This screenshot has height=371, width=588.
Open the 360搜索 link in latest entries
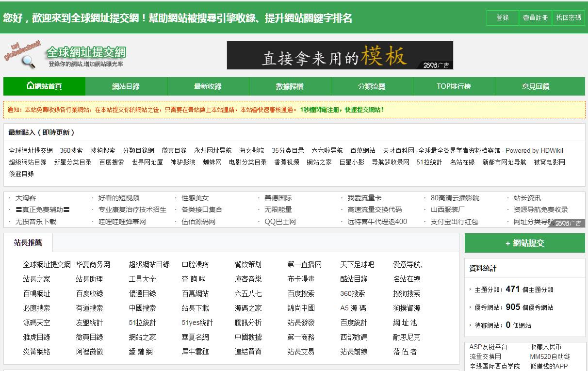coord(71,150)
